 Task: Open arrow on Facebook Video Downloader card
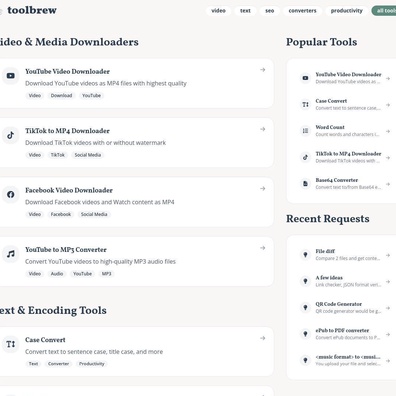(263, 189)
